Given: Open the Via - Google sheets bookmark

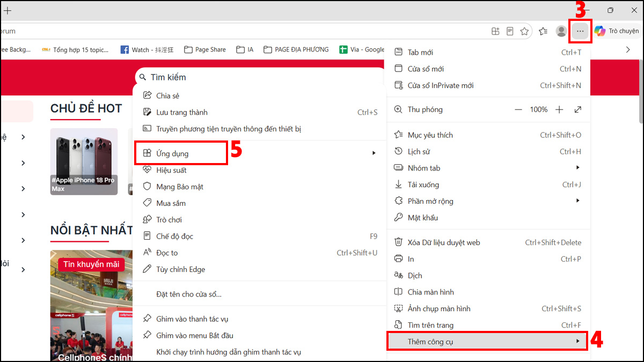Looking at the screenshot, I should coord(362,49).
